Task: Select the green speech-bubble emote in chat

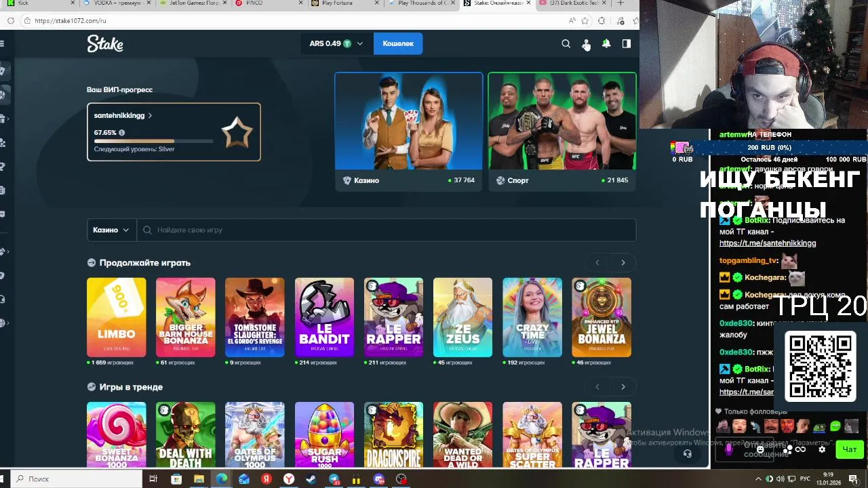Action: tap(835, 426)
